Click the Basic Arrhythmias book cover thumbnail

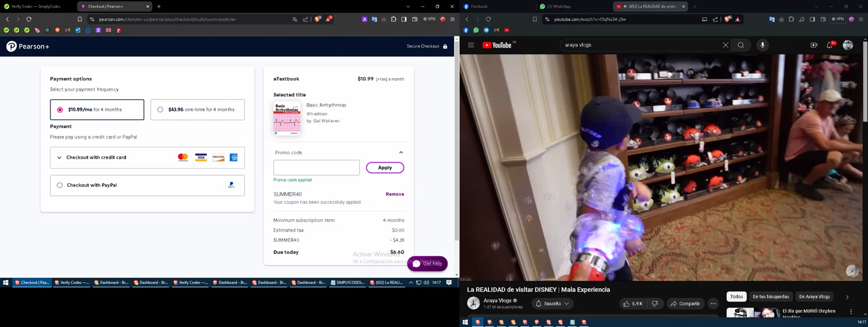287,118
